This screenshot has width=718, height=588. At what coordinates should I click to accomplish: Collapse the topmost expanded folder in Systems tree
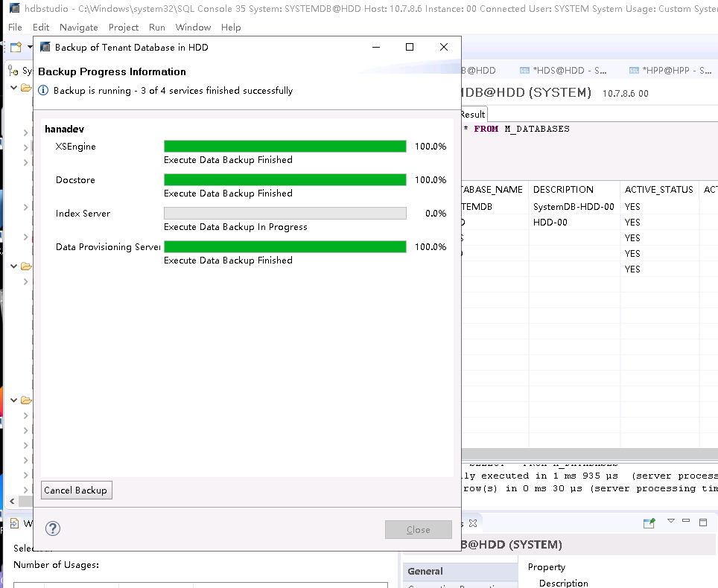click(x=13, y=88)
